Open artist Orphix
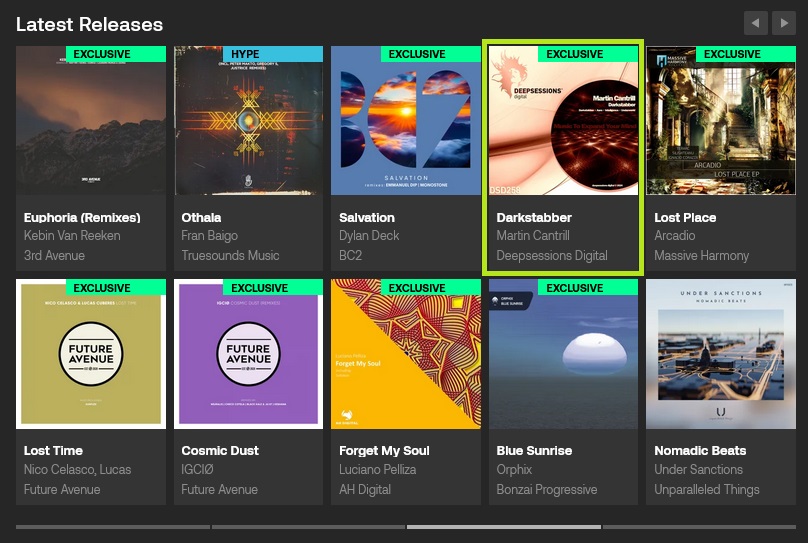Viewport: 808px width, 543px height. (514, 470)
